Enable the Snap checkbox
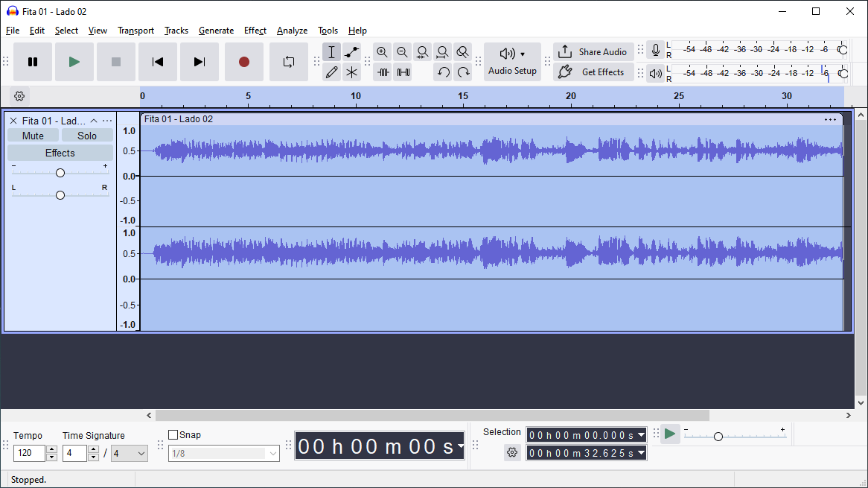Screen dimensions: 868x488 click(x=173, y=435)
